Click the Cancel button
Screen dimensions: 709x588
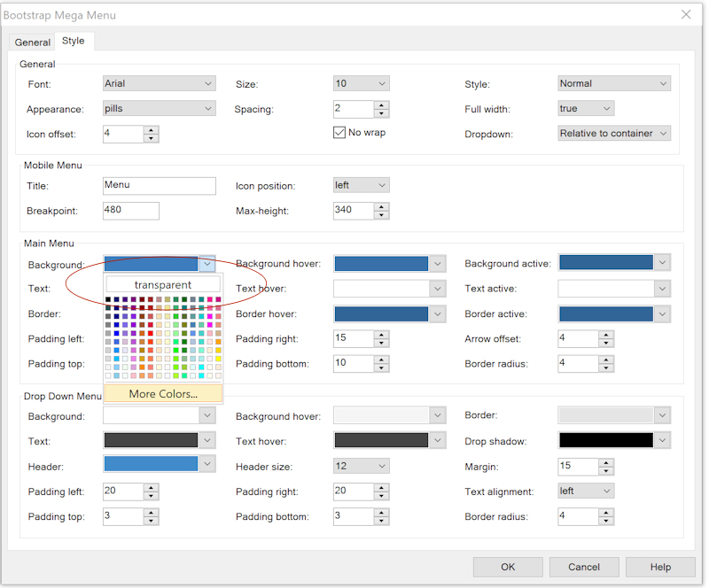point(584,568)
